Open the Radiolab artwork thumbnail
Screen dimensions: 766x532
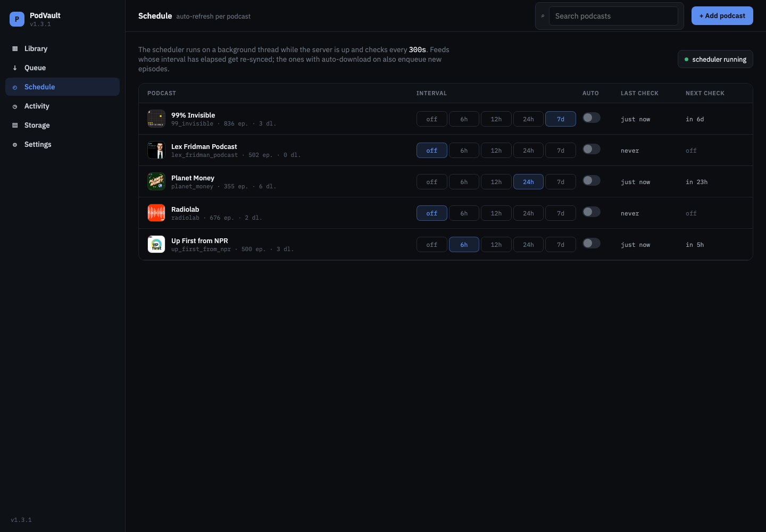(x=156, y=213)
